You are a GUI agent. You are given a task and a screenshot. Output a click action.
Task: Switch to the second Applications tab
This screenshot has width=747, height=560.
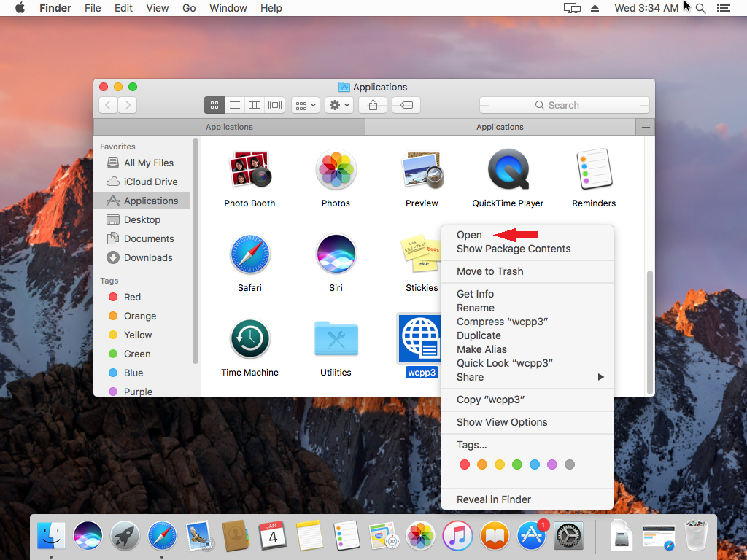click(500, 127)
